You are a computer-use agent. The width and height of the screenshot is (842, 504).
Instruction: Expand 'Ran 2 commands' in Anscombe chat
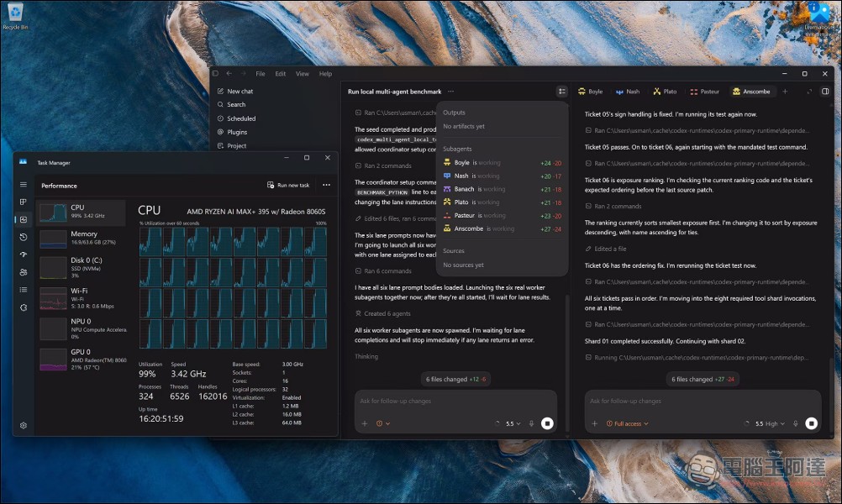click(613, 206)
